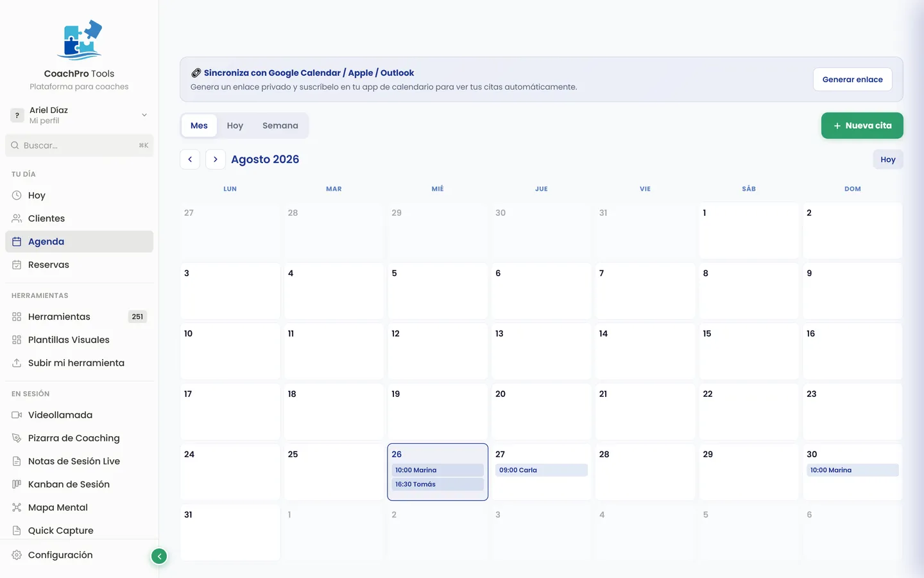Focus the Buscar search field

click(x=80, y=146)
